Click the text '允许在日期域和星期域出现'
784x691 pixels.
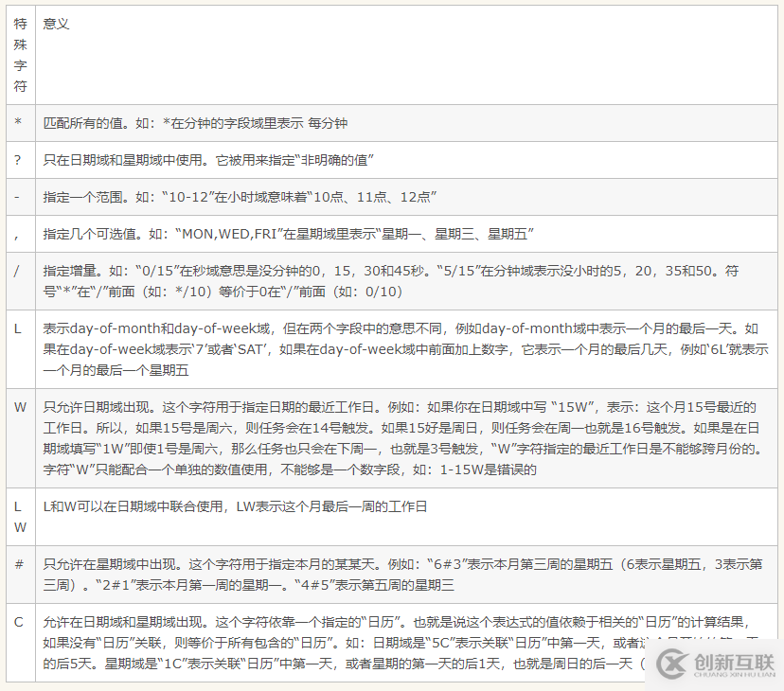point(123,623)
